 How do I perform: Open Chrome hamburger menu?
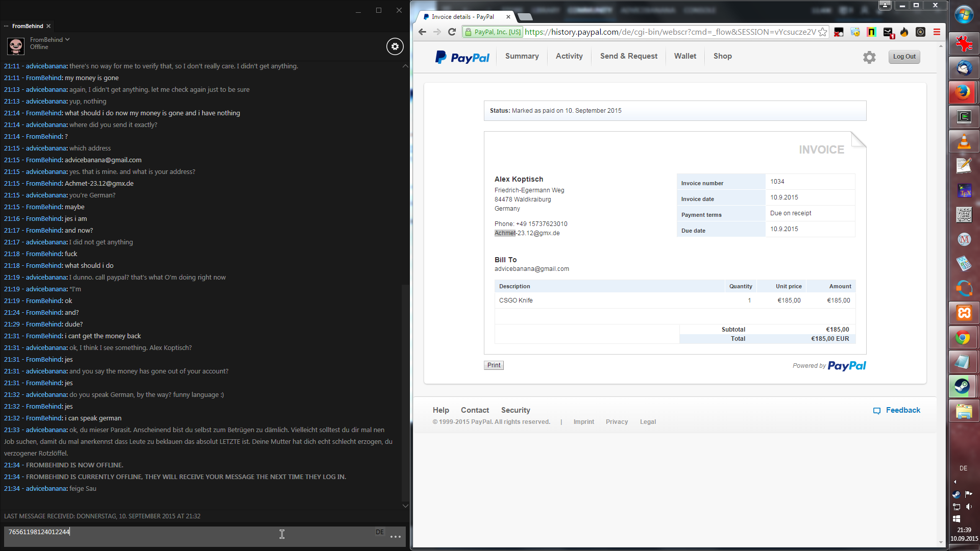(x=937, y=32)
